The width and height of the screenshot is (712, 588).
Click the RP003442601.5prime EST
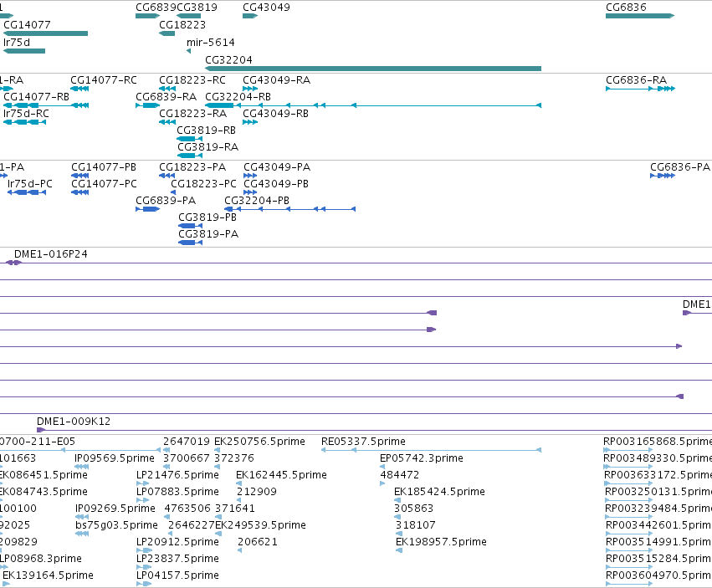coord(629,534)
